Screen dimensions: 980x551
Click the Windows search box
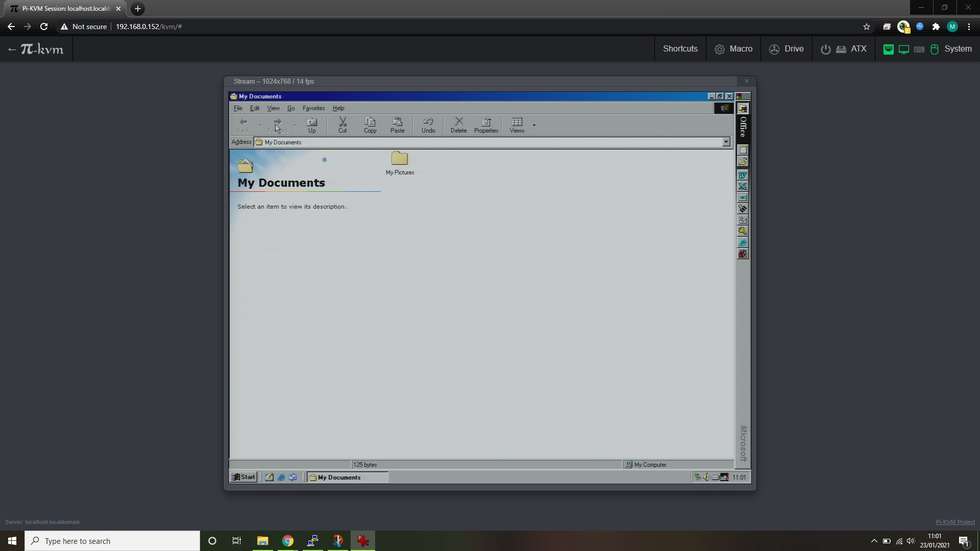(112, 541)
